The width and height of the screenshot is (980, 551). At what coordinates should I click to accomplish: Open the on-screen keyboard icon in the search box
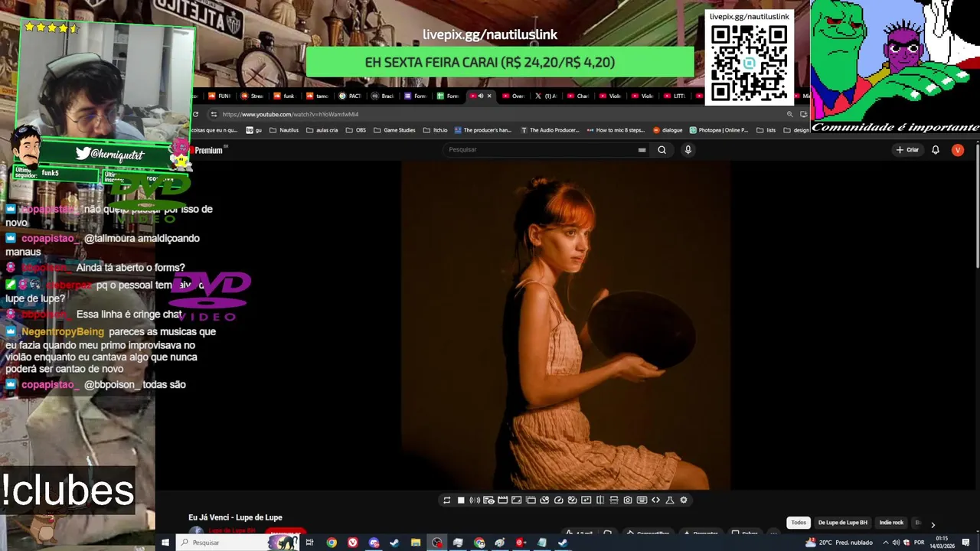pos(642,150)
